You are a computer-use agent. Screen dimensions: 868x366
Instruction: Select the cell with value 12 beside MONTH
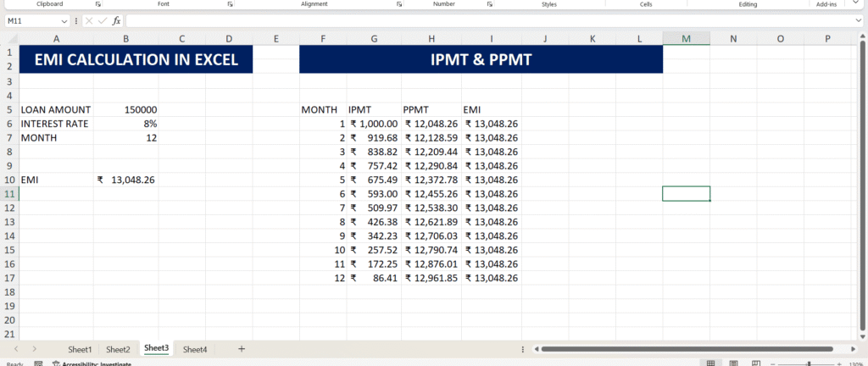pyautogui.click(x=126, y=137)
